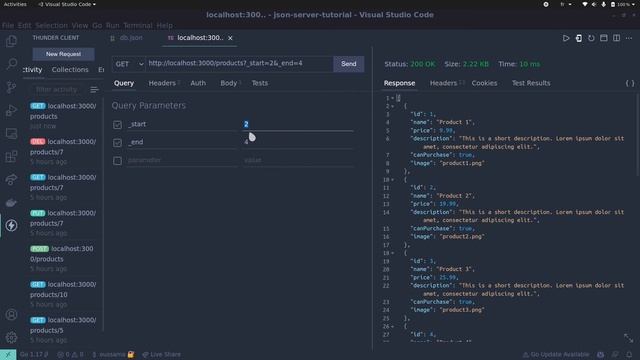Open the Extensions view
This screenshot has width=640, height=360.
[x=11, y=156]
